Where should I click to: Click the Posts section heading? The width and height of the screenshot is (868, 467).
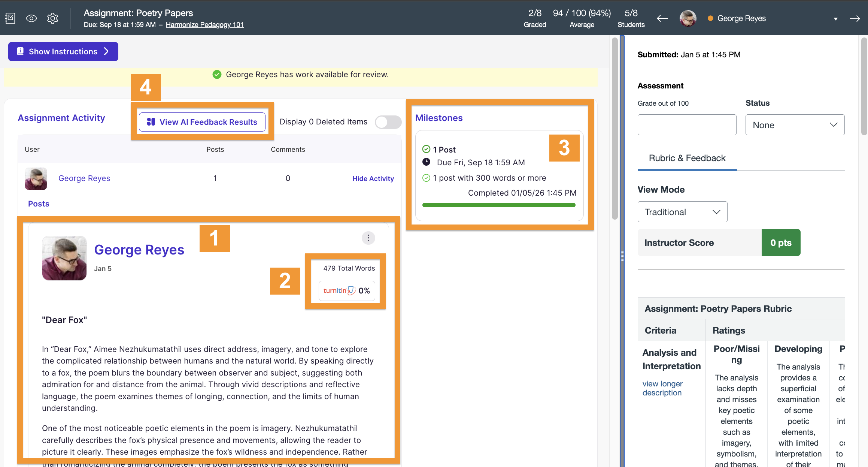click(39, 204)
